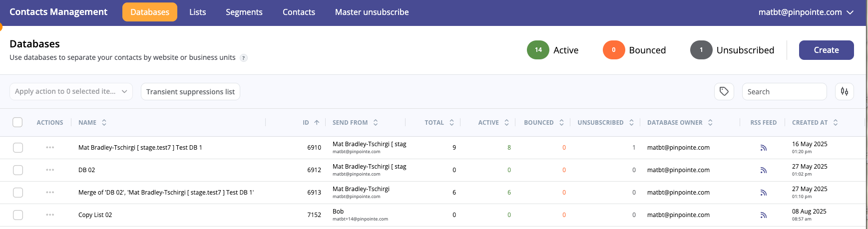The width and height of the screenshot is (868, 229).
Task: Click Contacts Management title
Action: (x=58, y=12)
